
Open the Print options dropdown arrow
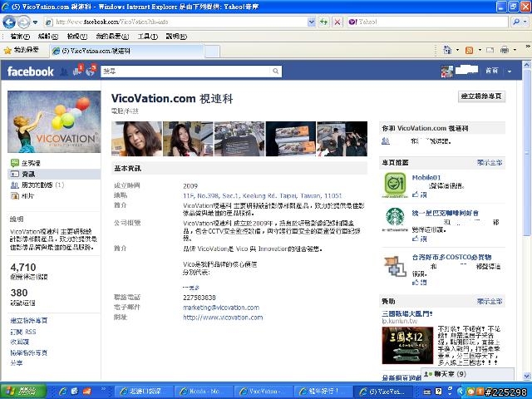pos(515,50)
